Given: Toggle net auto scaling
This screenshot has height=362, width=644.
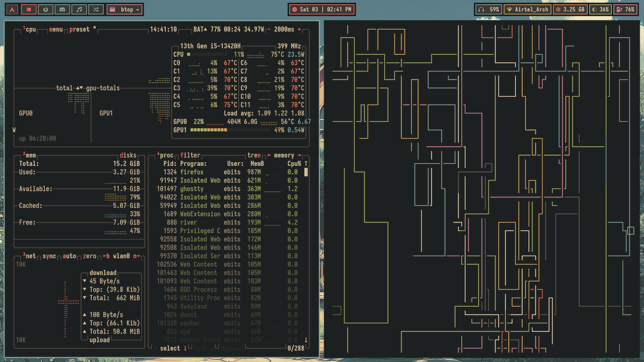Looking at the screenshot, I should pos(69,256).
